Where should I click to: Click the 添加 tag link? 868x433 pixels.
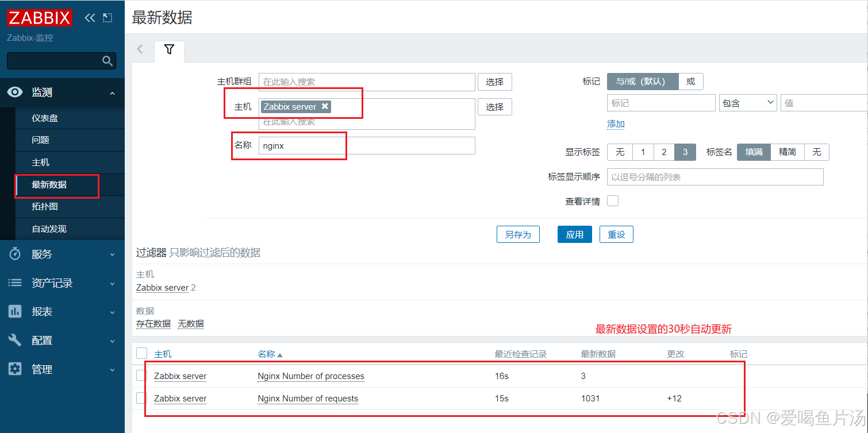(616, 124)
